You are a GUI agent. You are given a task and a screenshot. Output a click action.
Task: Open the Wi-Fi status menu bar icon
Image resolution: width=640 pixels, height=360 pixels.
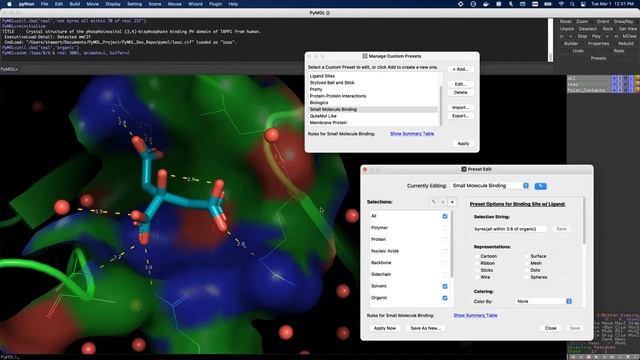[561, 4]
